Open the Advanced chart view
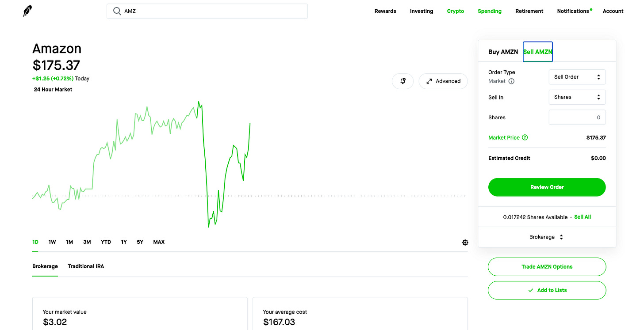Image resolution: width=644 pixels, height=330 pixels. click(x=443, y=81)
